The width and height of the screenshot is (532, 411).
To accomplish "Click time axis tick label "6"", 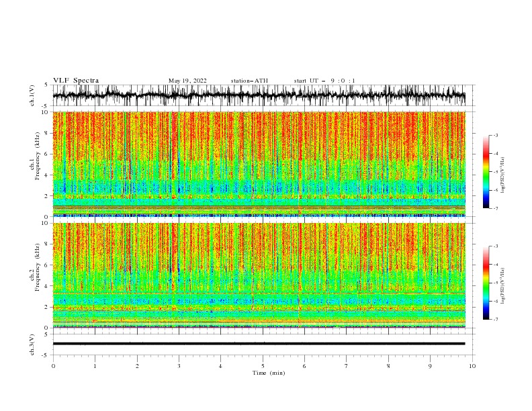I will (x=304, y=366).
